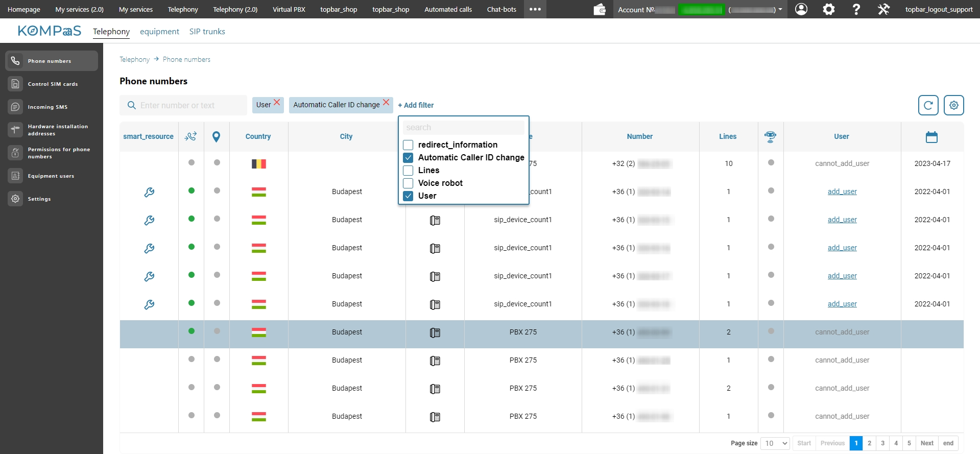980x454 pixels.
Task: Click the calendar date column header icon
Action: click(931, 137)
